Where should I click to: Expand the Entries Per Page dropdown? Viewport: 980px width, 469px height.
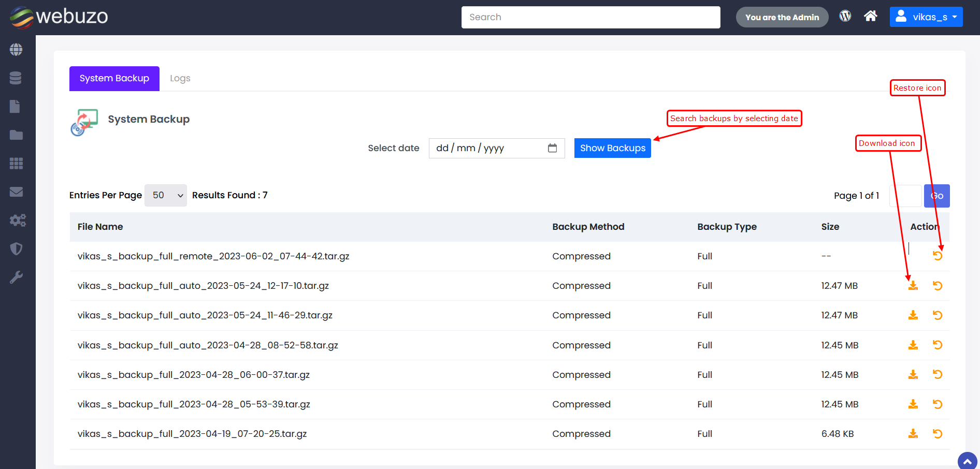pyautogui.click(x=166, y=196)
